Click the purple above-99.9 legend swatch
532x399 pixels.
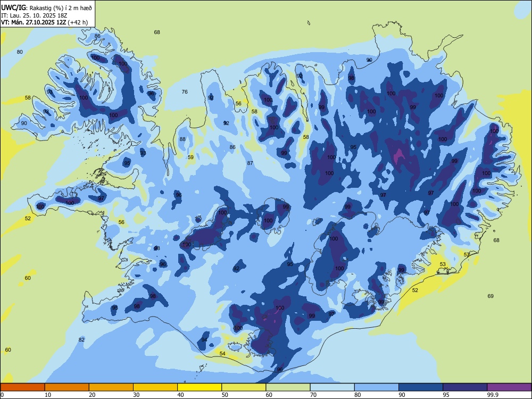(x=509, y=387)
